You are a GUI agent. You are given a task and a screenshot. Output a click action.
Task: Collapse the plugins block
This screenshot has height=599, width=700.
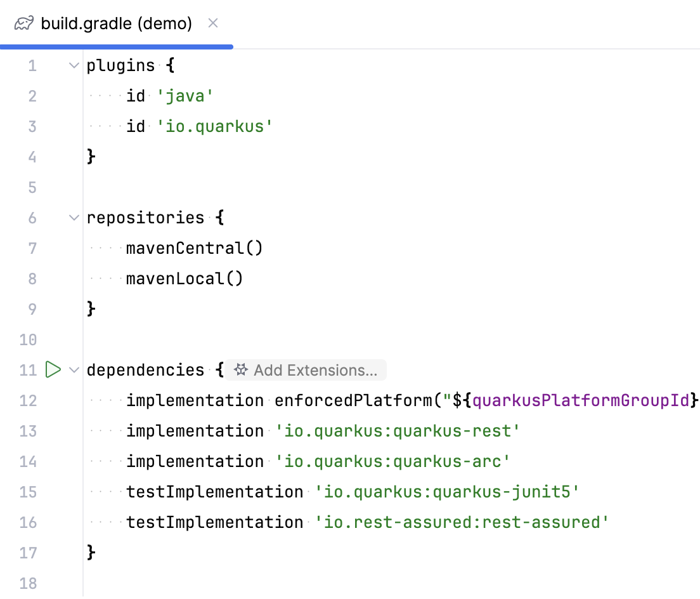[74, 65]
